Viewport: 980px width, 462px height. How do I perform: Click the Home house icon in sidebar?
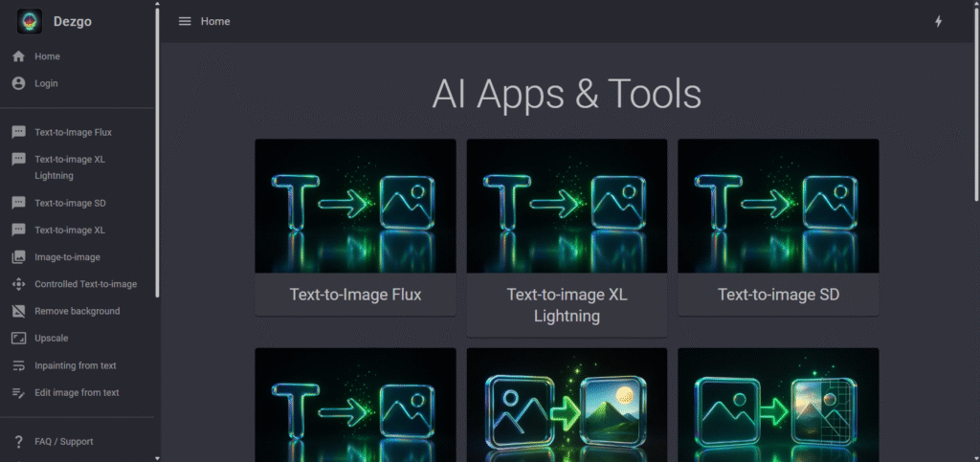[x=19, y=56]
